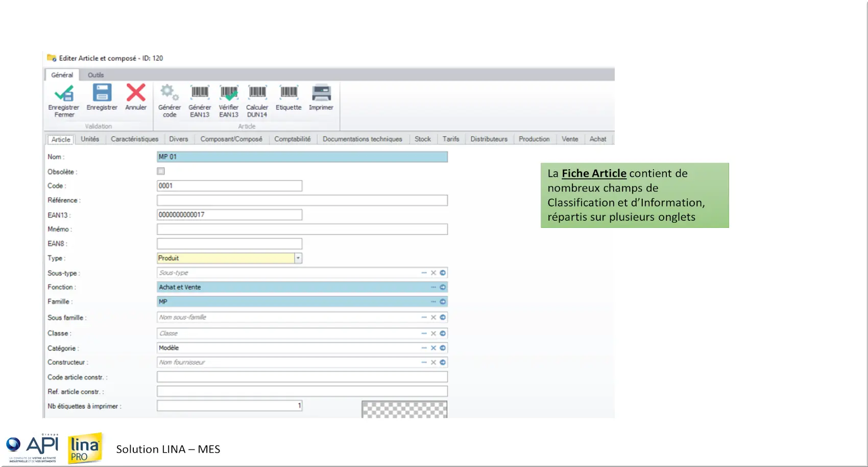Click the Nom field containing MP 01
Screen dimensions: 868x467
[302, 157]
